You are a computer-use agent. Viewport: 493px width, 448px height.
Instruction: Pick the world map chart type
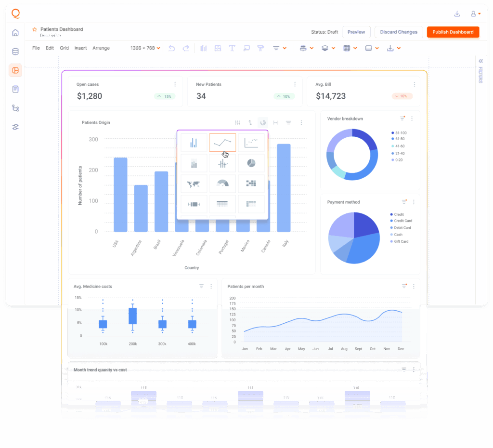coord(194,184)
